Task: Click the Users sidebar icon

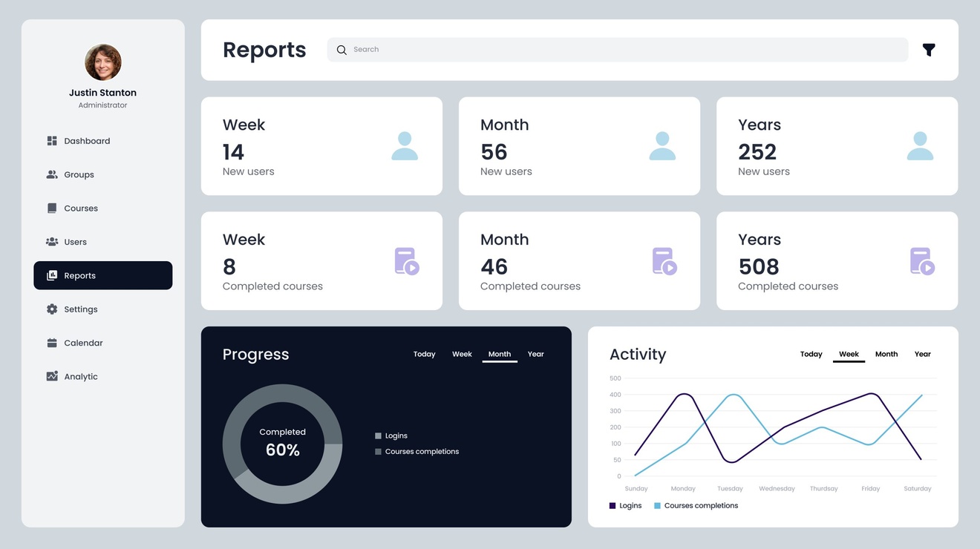Action: pyautogui.click(x=52, y=241)
